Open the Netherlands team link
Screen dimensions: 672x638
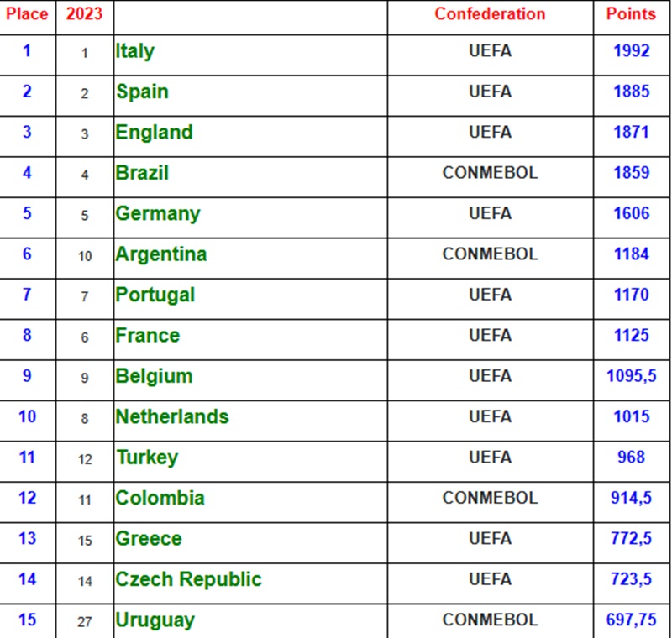[172, 416]
